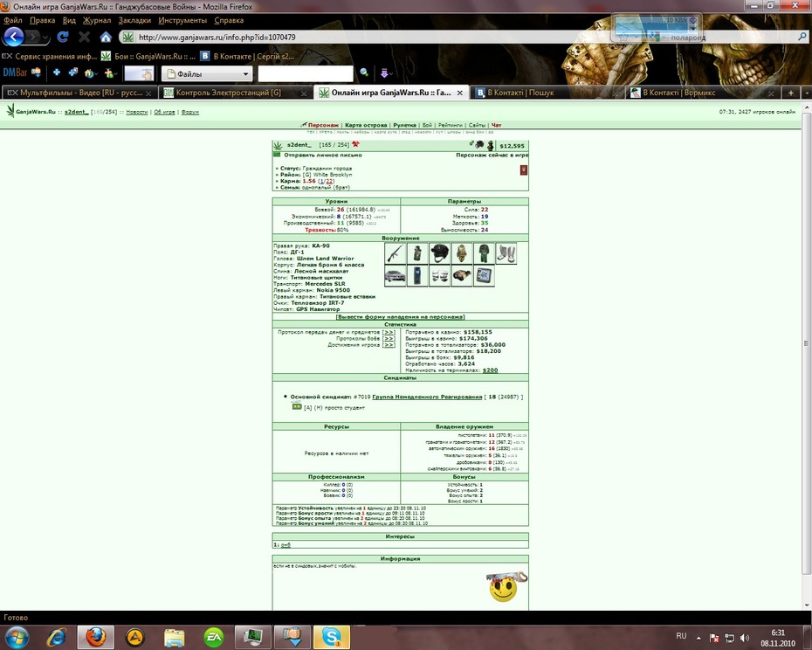Open Достижения игрока [>>] link

pos(389,345)
